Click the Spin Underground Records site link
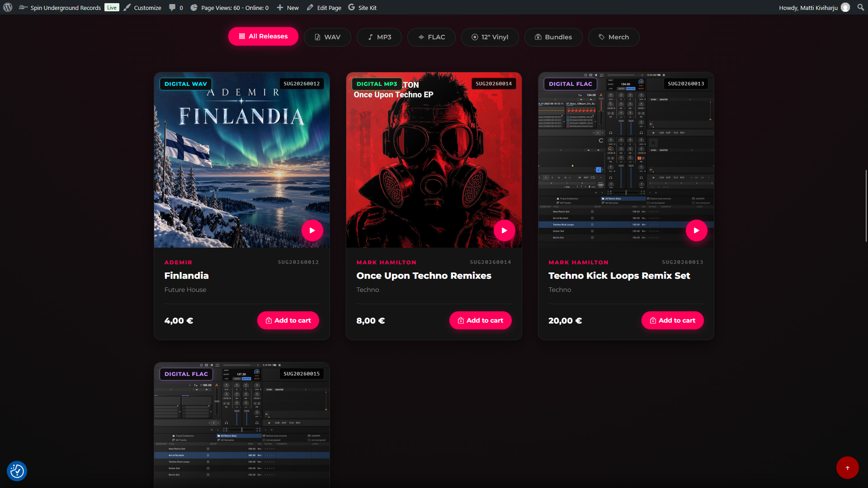 tap(60, 8)
